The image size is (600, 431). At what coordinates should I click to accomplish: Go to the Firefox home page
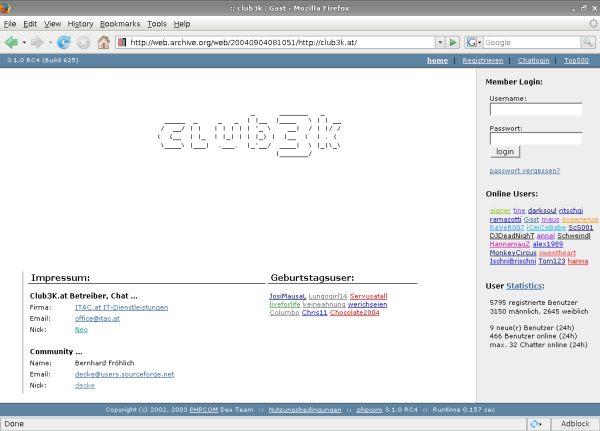[x=102, y=42]
